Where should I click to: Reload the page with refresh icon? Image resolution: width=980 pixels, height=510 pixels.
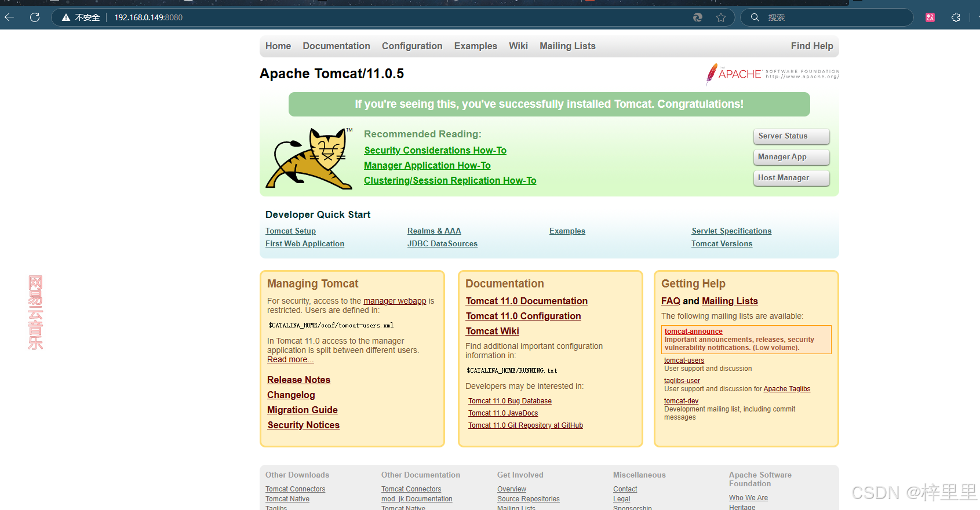pos(35,17)
